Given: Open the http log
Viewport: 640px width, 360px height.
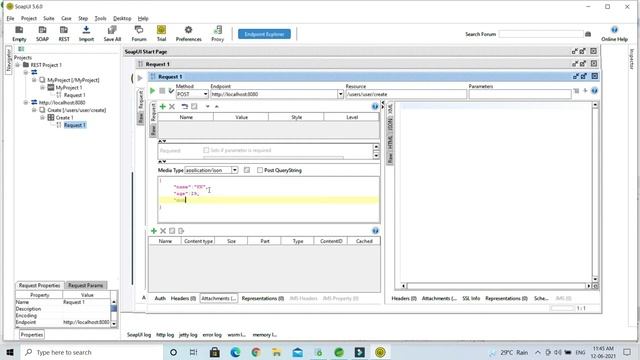Looking at the screenshot, I should [x=165, y=335].
